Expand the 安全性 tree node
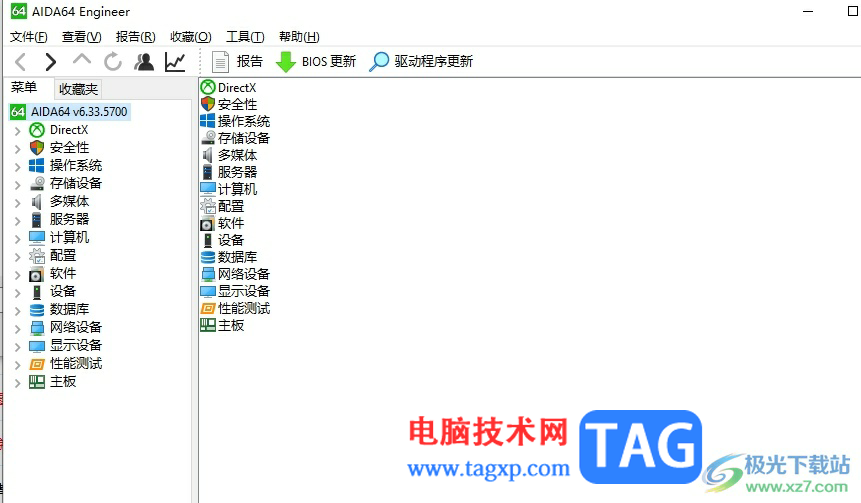Screen dimensions: 861x503 coord(18,149)
